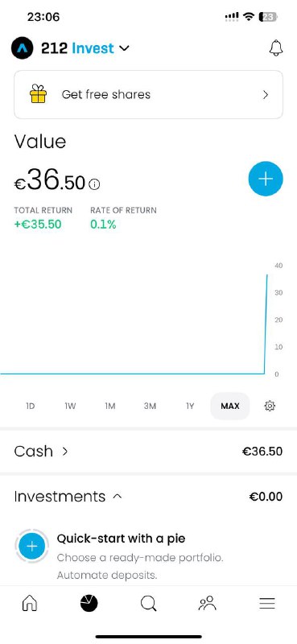Select the 1D chart range
This screenshot has width=297, height=644.
[30, 407]
